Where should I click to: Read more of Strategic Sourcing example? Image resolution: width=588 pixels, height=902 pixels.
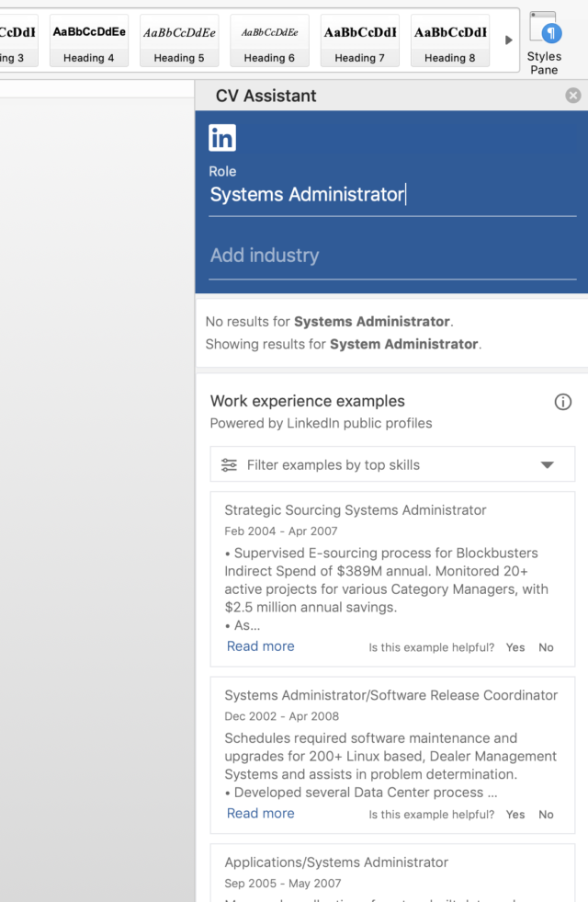click(260, 646)
